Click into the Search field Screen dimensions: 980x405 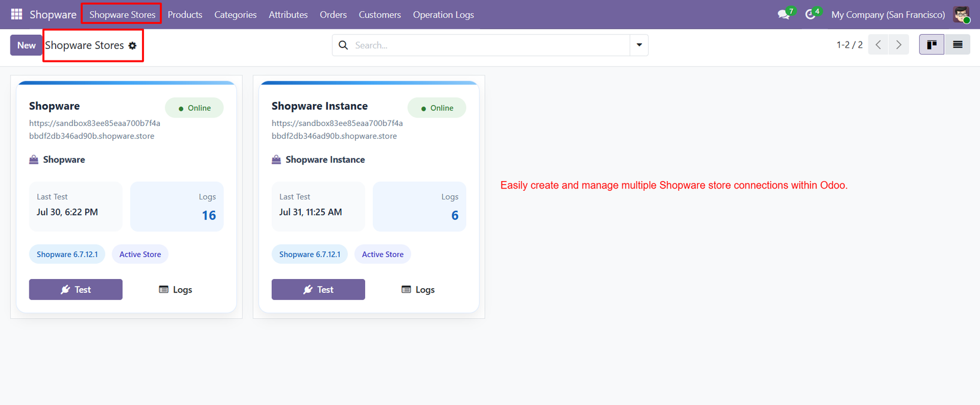[491, 45]
